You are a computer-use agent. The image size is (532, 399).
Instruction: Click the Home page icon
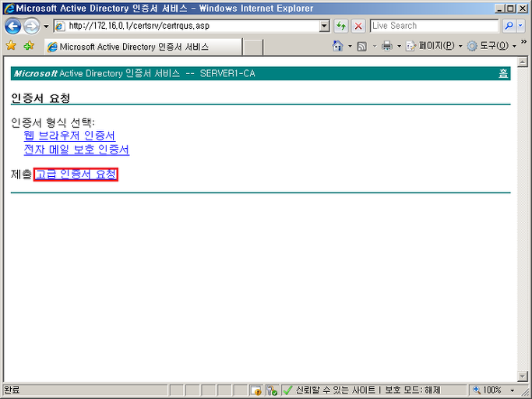(337, 46)
